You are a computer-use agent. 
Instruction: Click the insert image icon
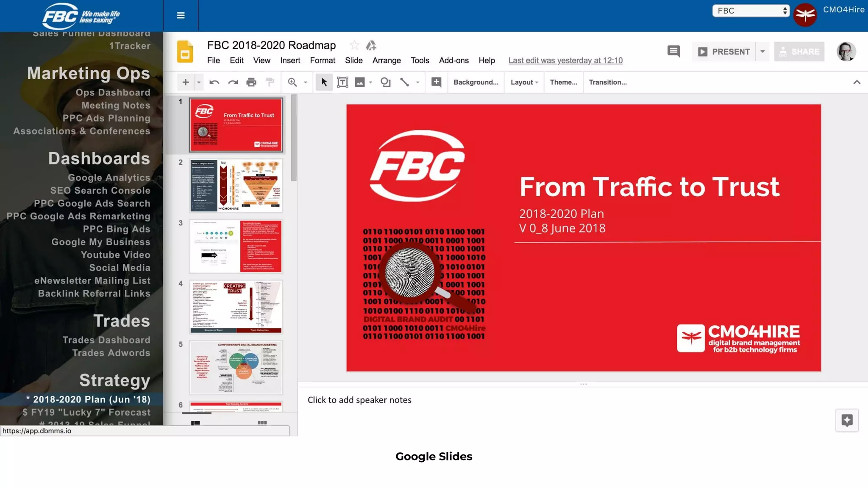tap(360, 82)
